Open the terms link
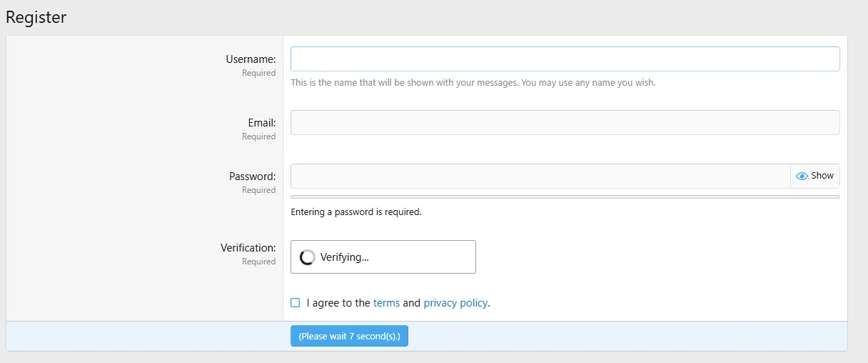Image resolution: width=868 pixels, height=363 pixels. pyautogui.click(x=386, y=303)
